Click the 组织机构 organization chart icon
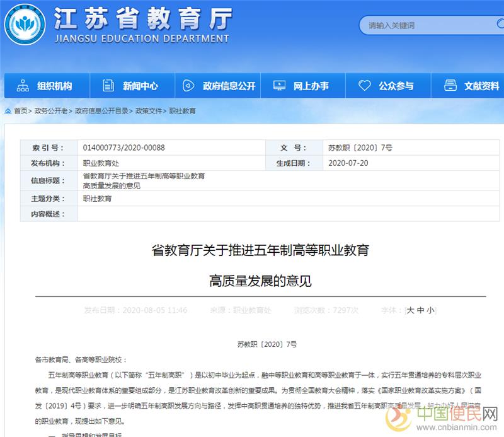This screenshot has width=504, height=437. click(x=23, y=86)
